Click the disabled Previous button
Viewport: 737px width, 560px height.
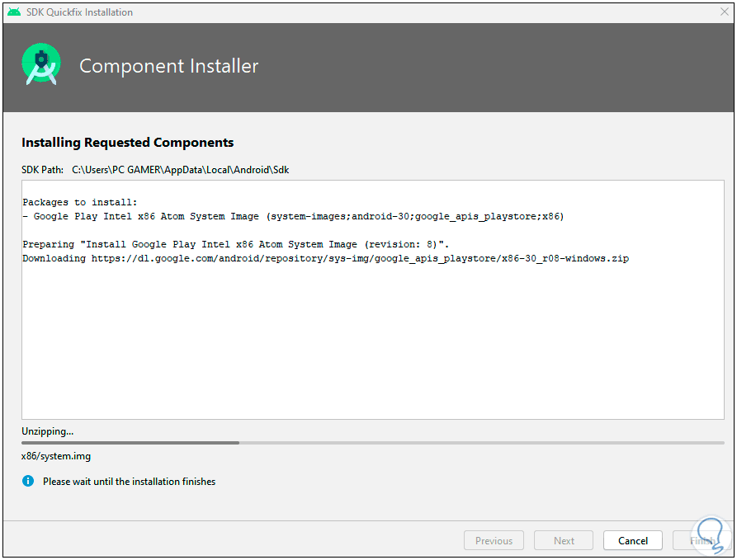point(494,541)
